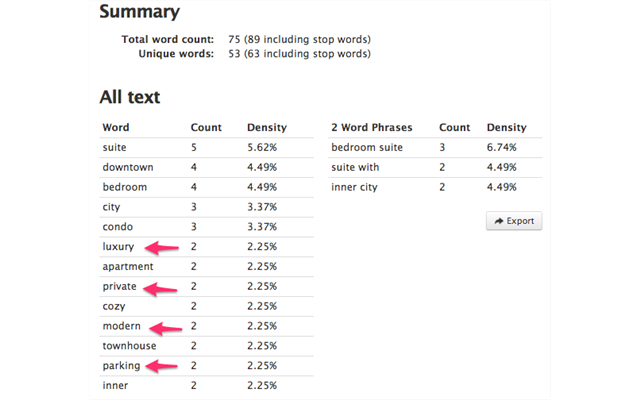This screenshot has height=400, width=640.
Task: Click the bedroom suite phrase
Action: pyautogui.click(x=367, y=148)
